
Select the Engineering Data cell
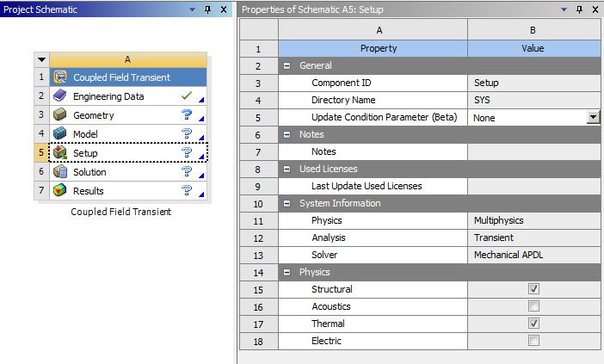click(128, 96)
